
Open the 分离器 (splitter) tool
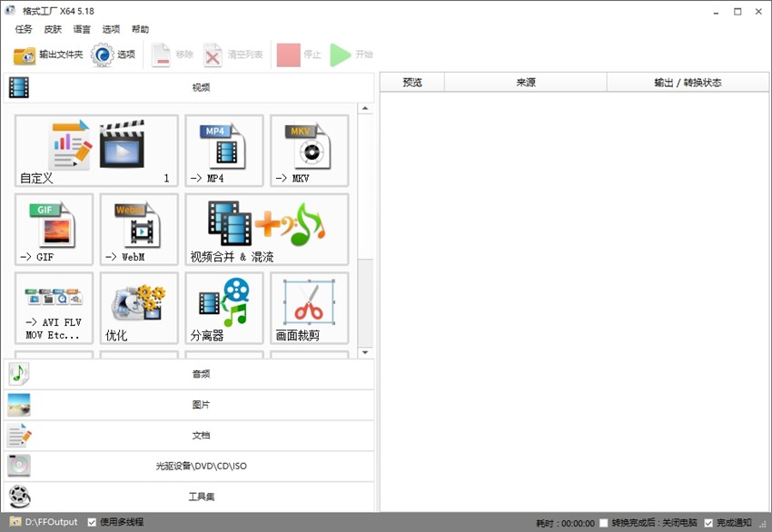tap(223, 307)
